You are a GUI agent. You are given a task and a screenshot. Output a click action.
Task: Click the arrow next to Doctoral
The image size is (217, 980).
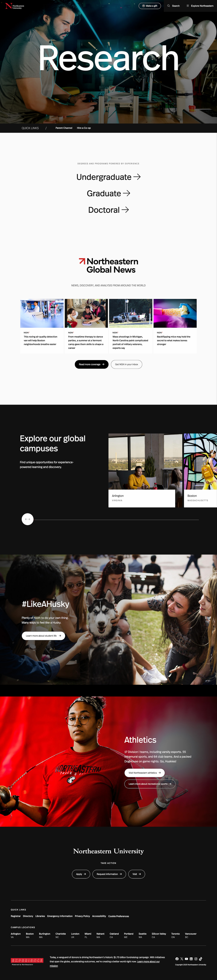click(x=125, y=210)
